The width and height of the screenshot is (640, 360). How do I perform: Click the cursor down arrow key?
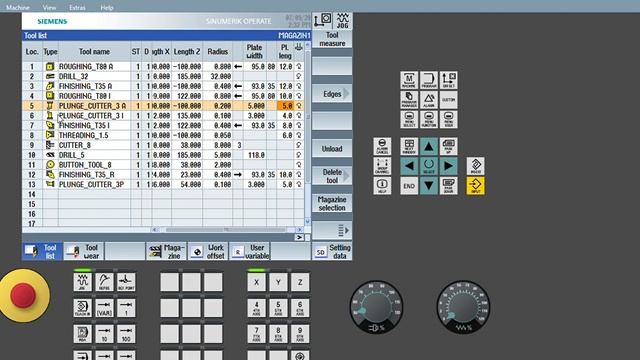pos(429,185)
